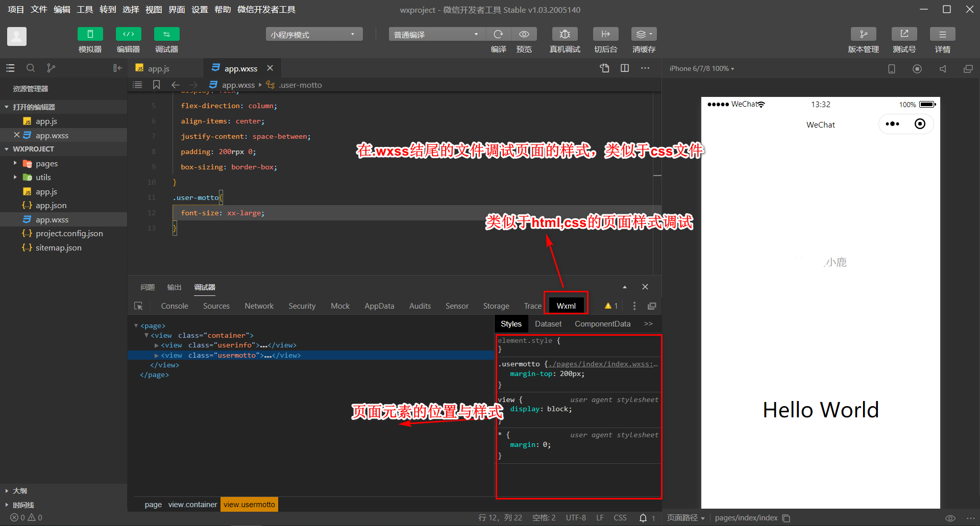The height and width of the screenshot is (526, 980).
Task: Click the simulator device rotate icon
Action: [891, 68]
